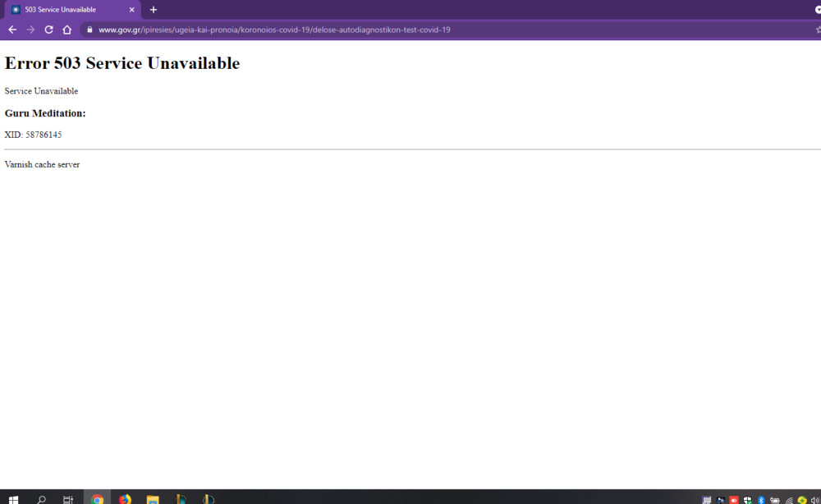821x504 pixels.
Task: Open Bluetooth tray icon
Action: click(x=761, y=499)
